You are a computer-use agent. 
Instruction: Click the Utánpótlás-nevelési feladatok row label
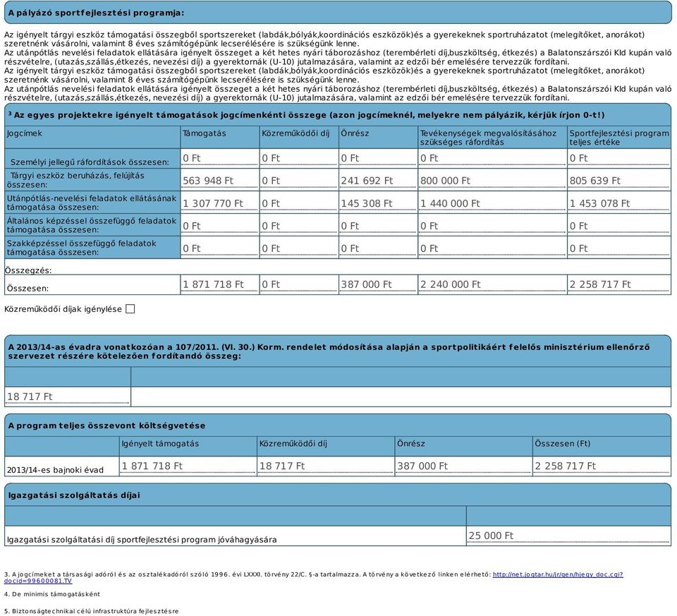[x=92, y=203]
